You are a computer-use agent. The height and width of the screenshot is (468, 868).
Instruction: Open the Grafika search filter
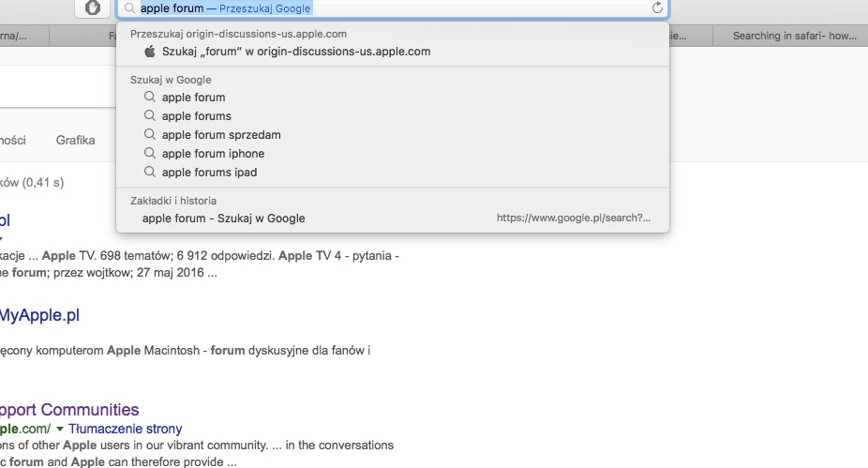pos(75,140)
